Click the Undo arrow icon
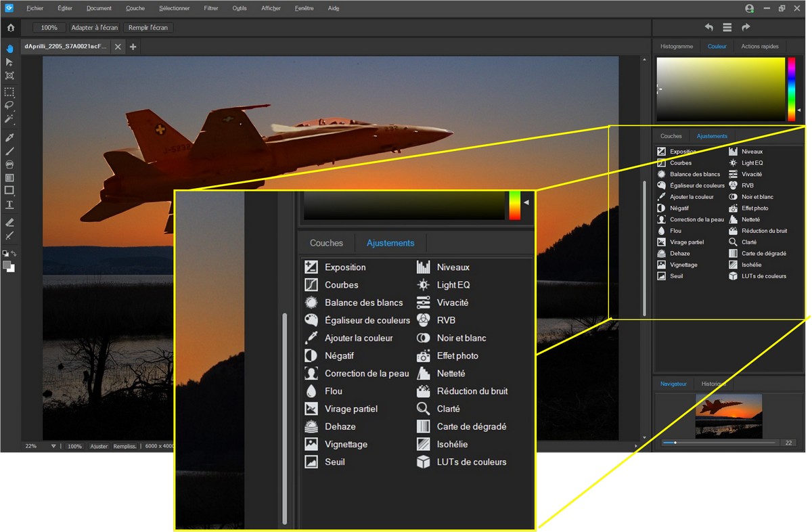This screenshot has width=812, height=532. coord(708,28)
